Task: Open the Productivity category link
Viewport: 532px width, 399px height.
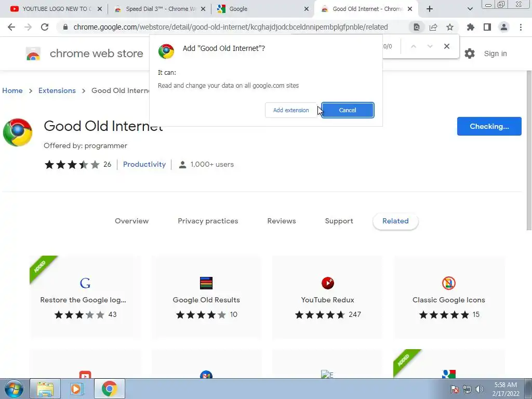Action: [x=144, y=164]
